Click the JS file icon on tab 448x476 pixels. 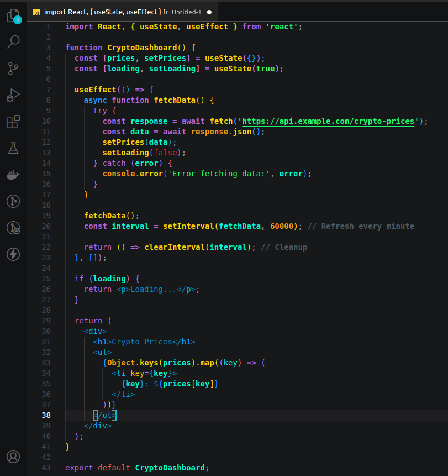click(36, 12)
